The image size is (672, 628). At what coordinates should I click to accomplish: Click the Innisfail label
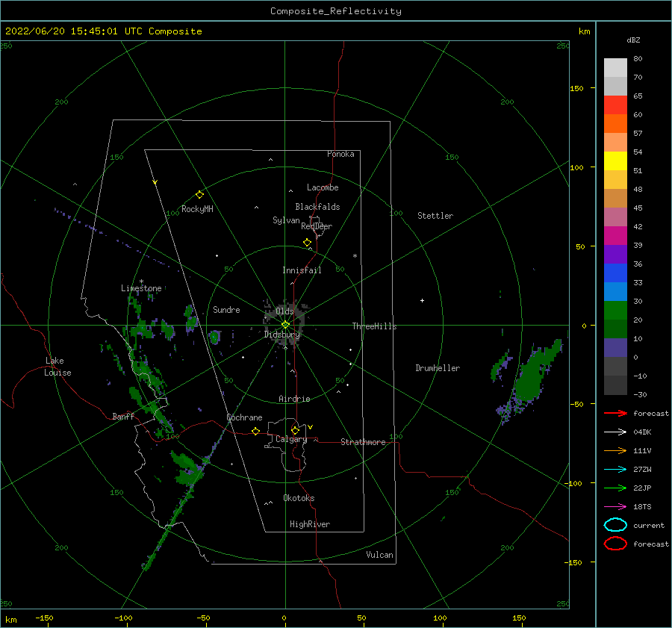click(302, 270)
